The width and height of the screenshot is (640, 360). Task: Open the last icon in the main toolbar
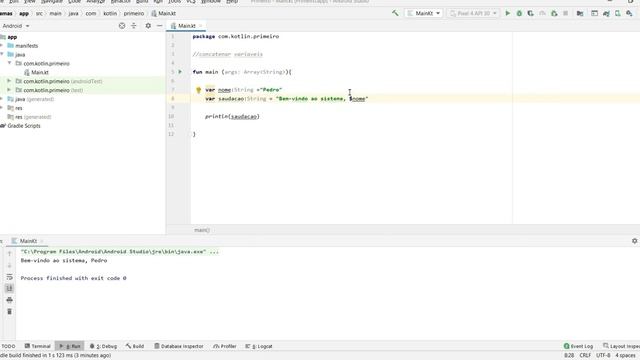click(629, 13)
